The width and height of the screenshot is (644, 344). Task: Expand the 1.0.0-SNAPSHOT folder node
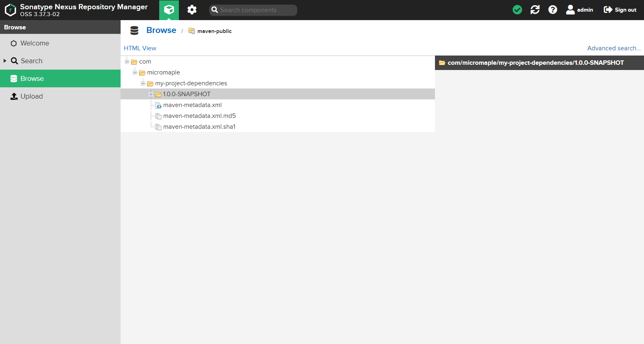151,94
